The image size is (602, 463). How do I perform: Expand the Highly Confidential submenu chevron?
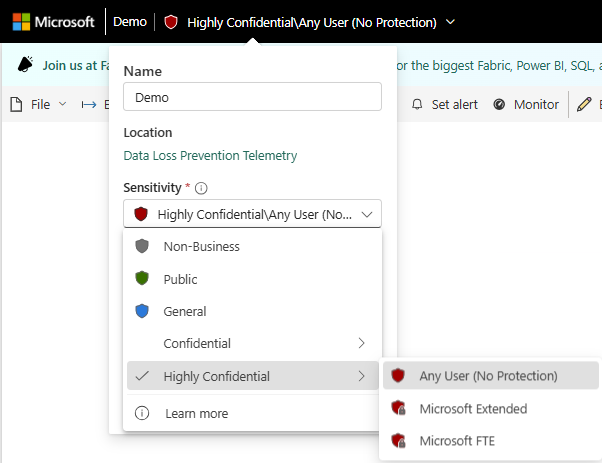(x=361, y=376)
